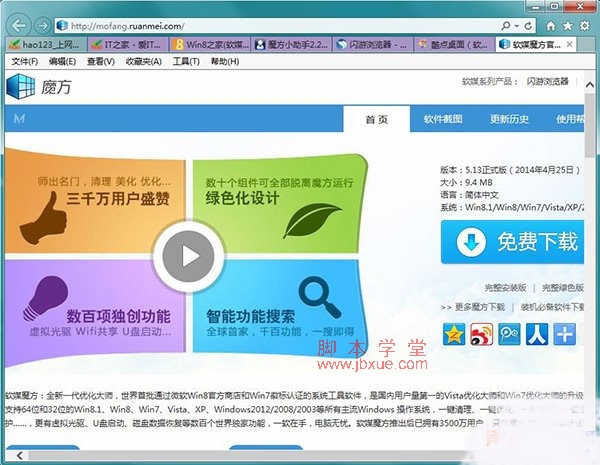The width and height of the screenshot is (600, 465).
Task: Share to Qzone yellow star icon
Action: click(x=454, y=334)
